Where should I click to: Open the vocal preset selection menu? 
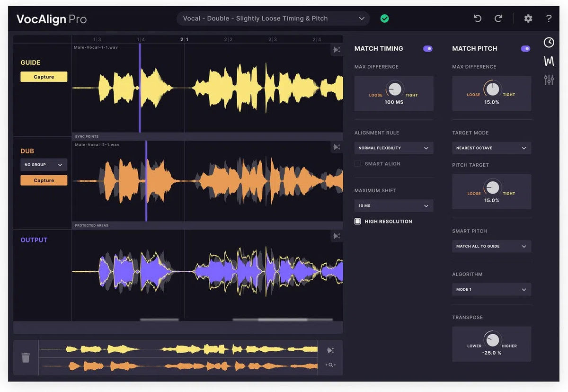click(x=273, y=18)
